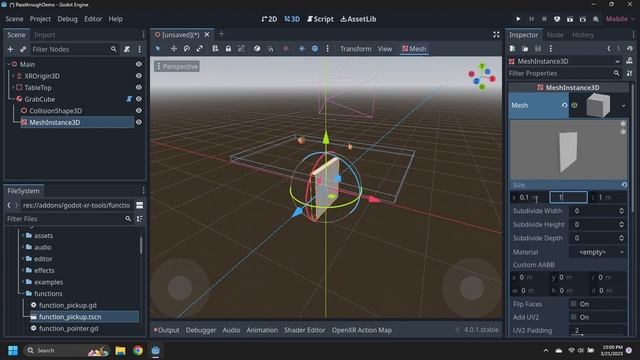Screen dimensions: 640x360
Task: Collapse the functions folder
Action: [23, 293]
